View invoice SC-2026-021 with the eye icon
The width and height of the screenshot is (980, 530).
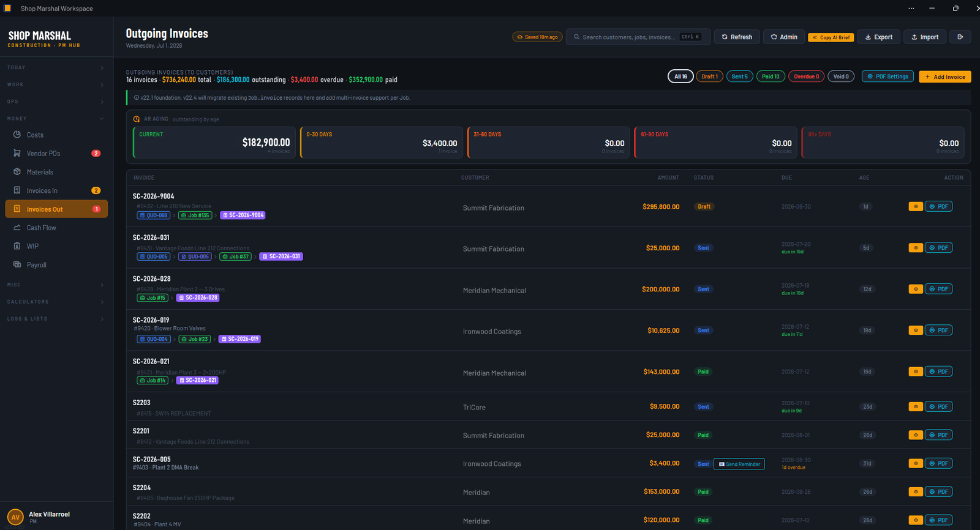(x=916, y=371)
